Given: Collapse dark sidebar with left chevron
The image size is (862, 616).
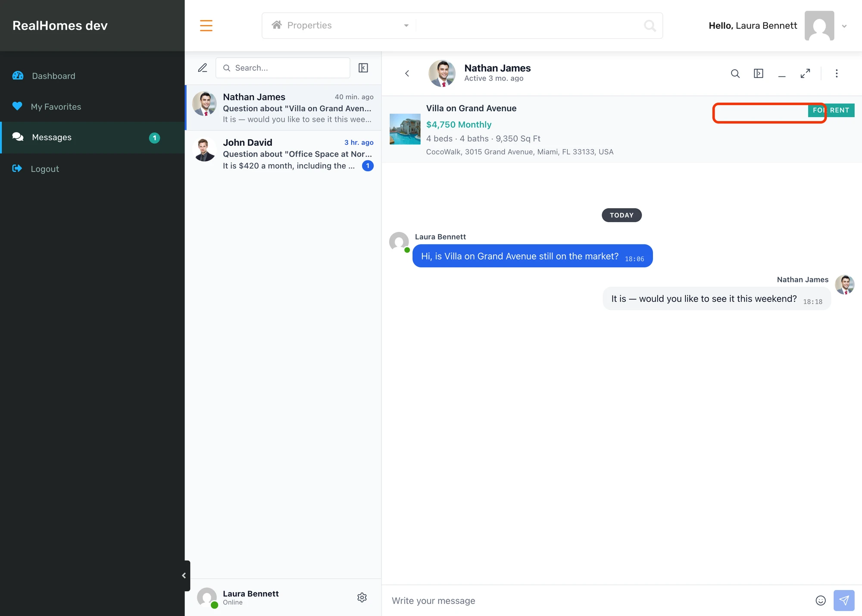Looking at the screenshot, I should pyautogui.click(x=184, y=575).
